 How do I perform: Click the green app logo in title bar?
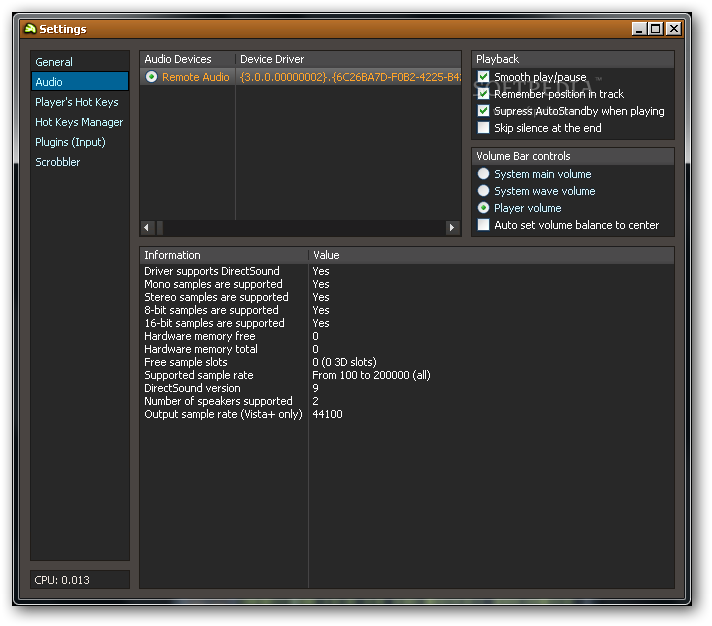coord(30,29)
